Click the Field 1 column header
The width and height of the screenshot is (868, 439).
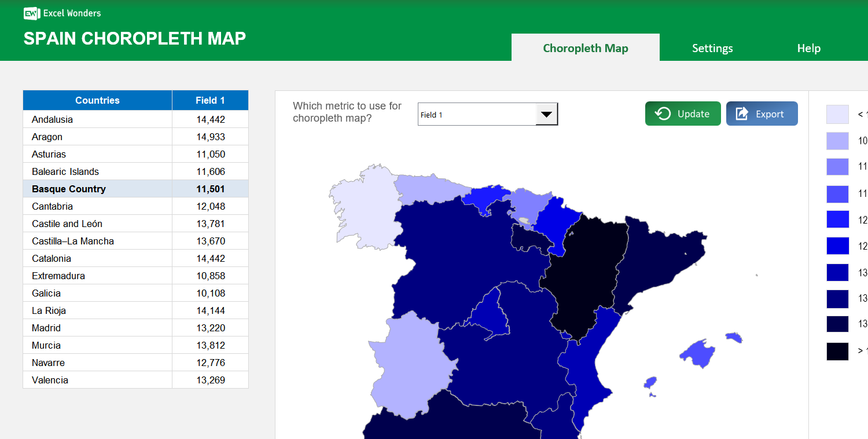pyautogui.click(x=210, y=100)
